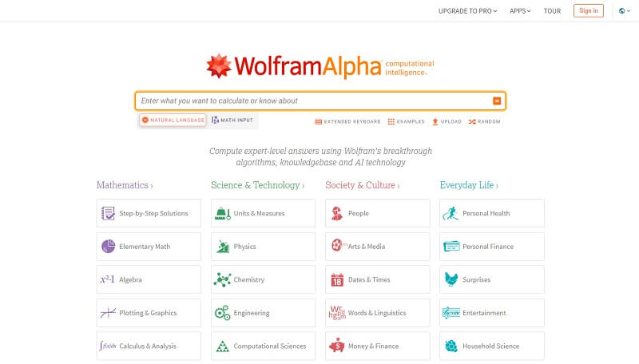
Task: Click the Chemistry molecule icon
Action: [x=223, y=279]
